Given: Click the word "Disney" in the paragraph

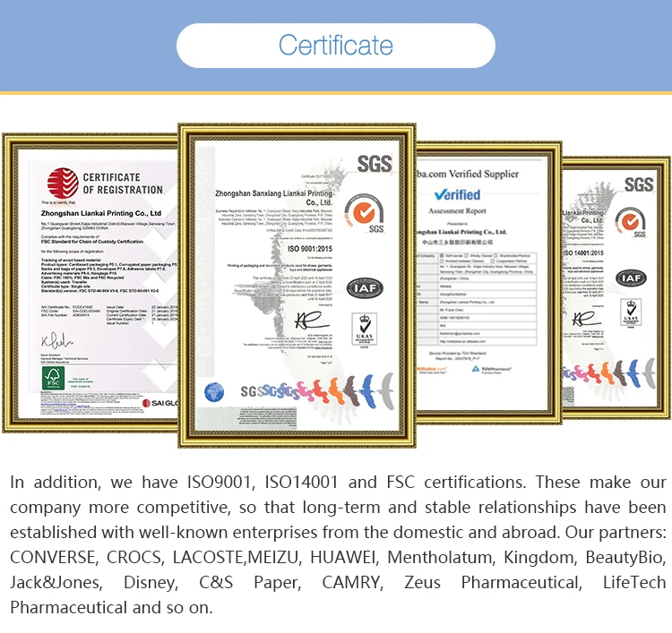Looking at the screenshot, I should click(x=151, y=583).
